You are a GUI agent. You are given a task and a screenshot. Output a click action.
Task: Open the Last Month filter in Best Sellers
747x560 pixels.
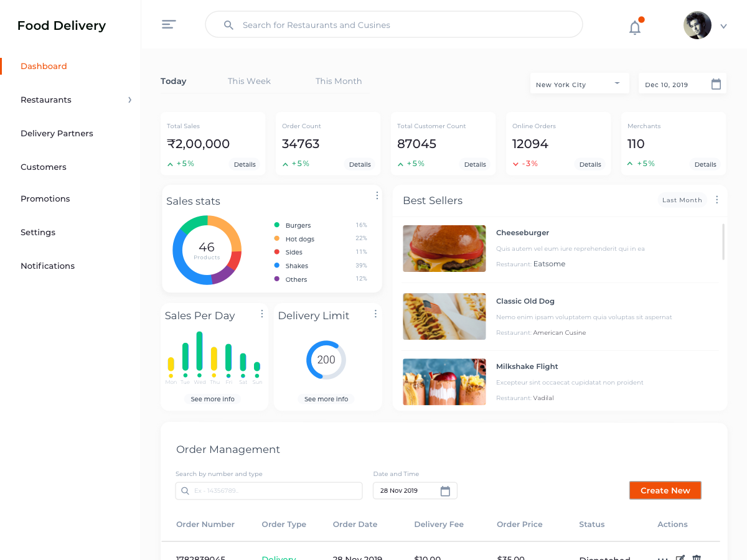pyautogui.click(x=682, y=200)
